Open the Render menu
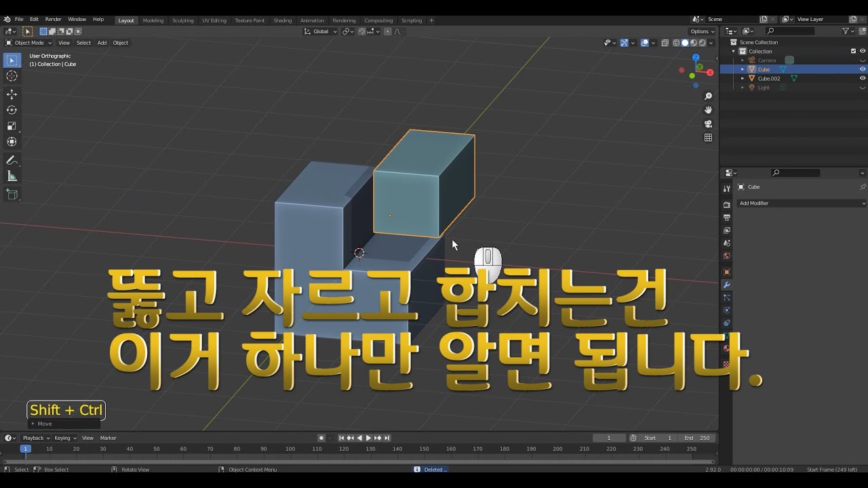The image size is (868, 488). pyautogui.click(x=53, y=20)
